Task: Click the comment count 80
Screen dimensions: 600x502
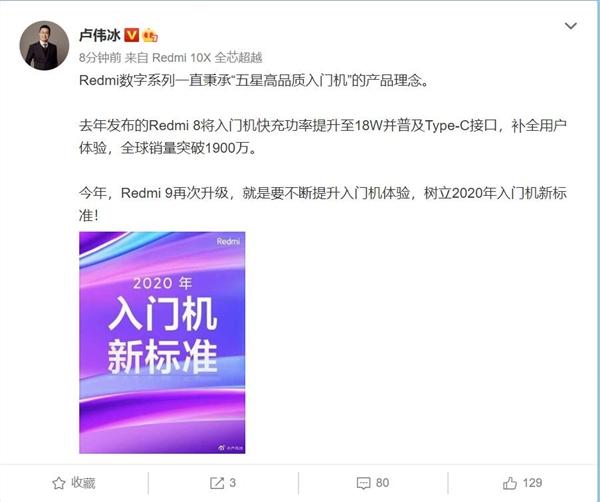Action: [382, 483]
